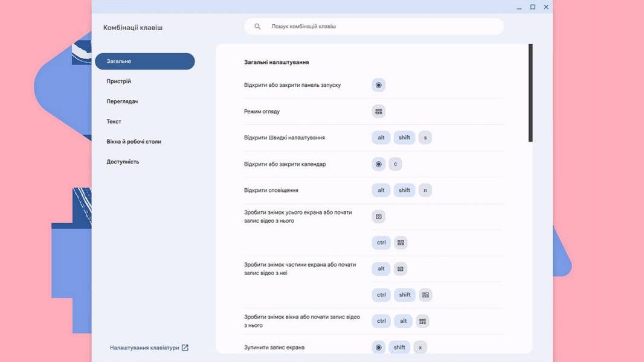Click launcher key icon in calendar shortcut row
644x362 pixels.
tap(379, 164)
